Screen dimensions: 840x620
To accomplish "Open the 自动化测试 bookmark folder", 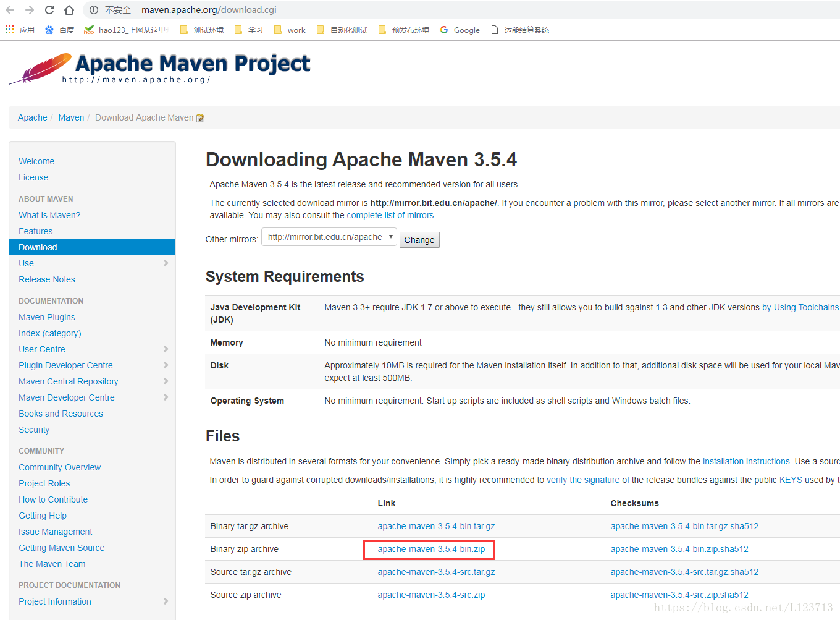I will coord(342,30).
